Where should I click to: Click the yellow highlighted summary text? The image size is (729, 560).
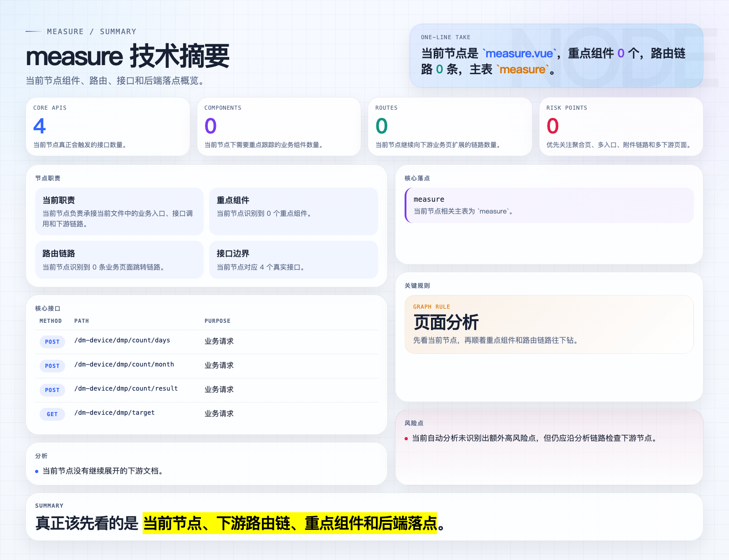[290, 523]
